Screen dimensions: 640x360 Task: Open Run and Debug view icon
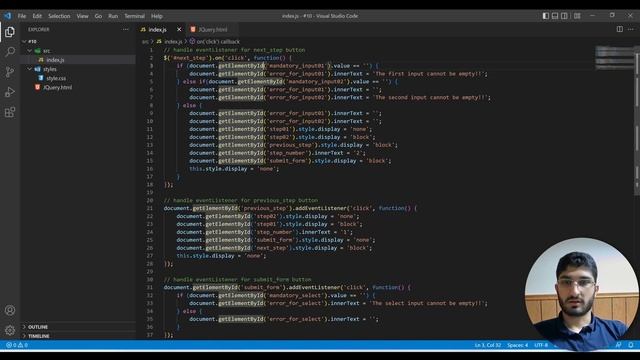point(10,92)
